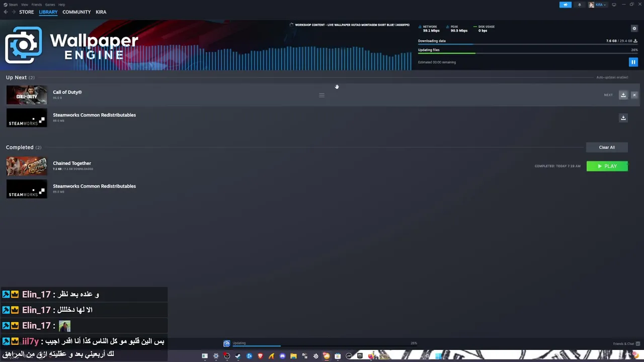
Task: Click the NEXT label for Call of Duty
Action: coord(608,95)
